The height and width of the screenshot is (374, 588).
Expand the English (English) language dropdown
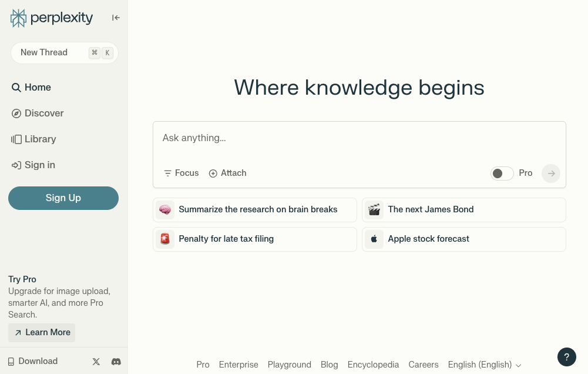coord(485,365)
